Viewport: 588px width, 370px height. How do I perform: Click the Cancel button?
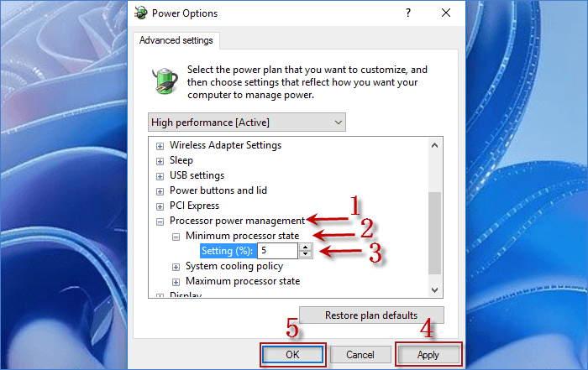[360, 355]
